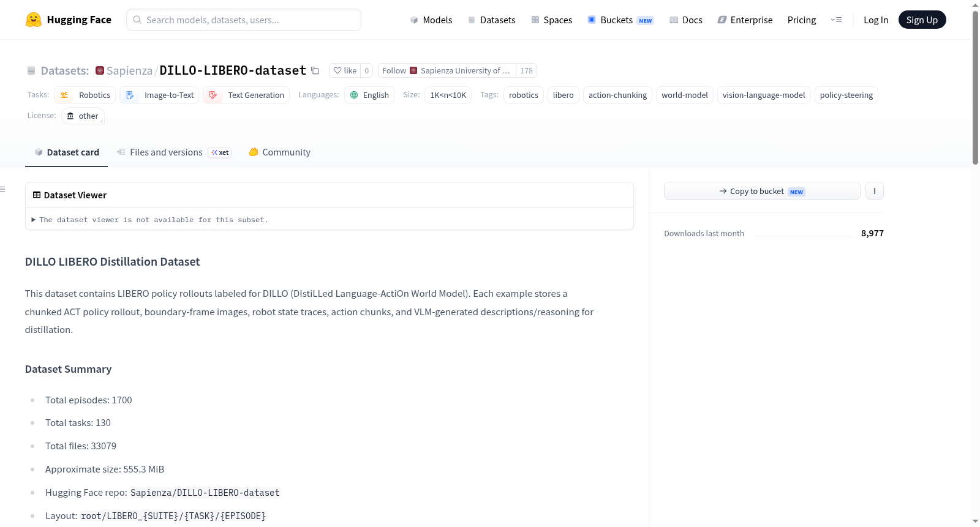Image resolution: width=980 pixels, height=527 pixels.
Task: View the 178 followers count
Action: (527, 70)
